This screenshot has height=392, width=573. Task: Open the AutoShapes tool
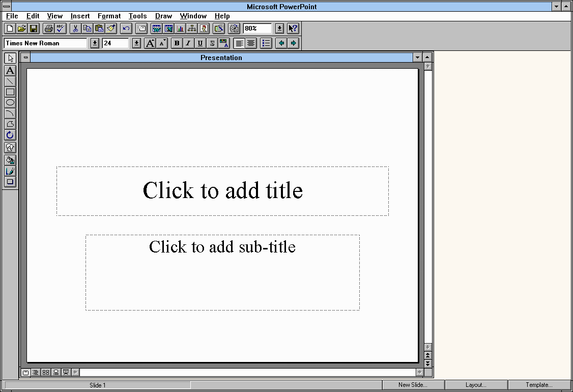[10, 147]
